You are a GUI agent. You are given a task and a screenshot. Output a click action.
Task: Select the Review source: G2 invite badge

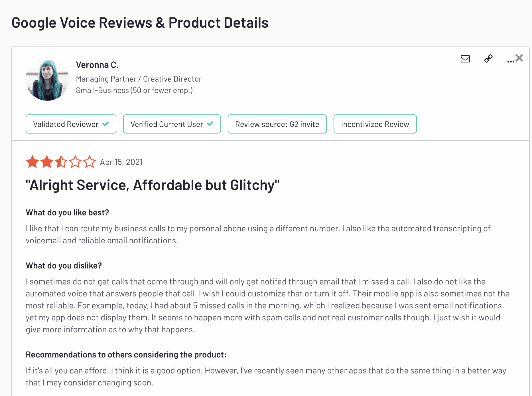(277, 124)
